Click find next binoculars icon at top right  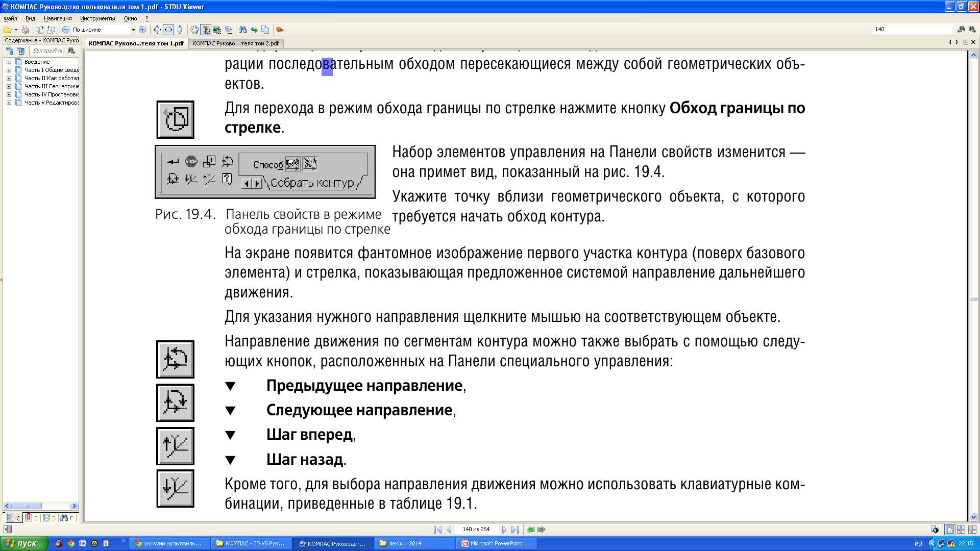click(972, 29)
